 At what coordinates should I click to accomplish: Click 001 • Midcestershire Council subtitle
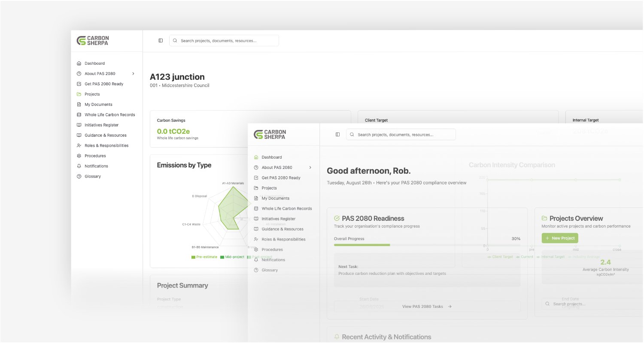[179, 85]
